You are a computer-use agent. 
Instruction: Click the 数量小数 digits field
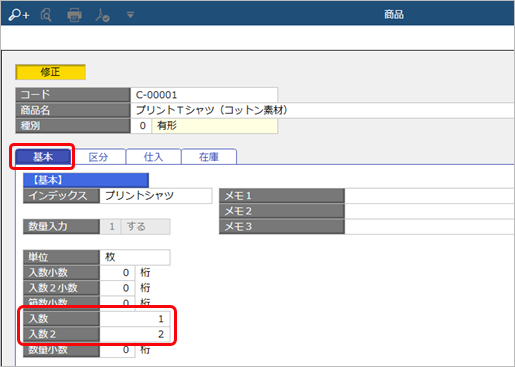[x=117, y=350]
